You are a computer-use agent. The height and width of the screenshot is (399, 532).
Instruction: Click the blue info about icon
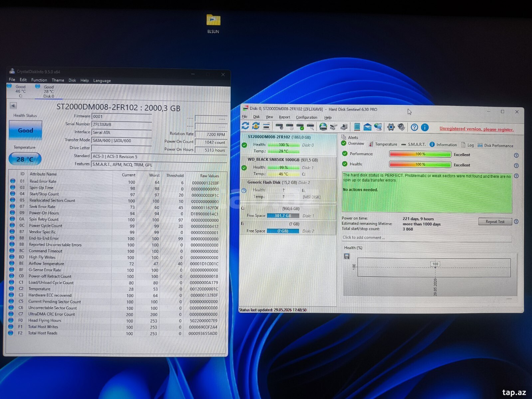(425, 127)
